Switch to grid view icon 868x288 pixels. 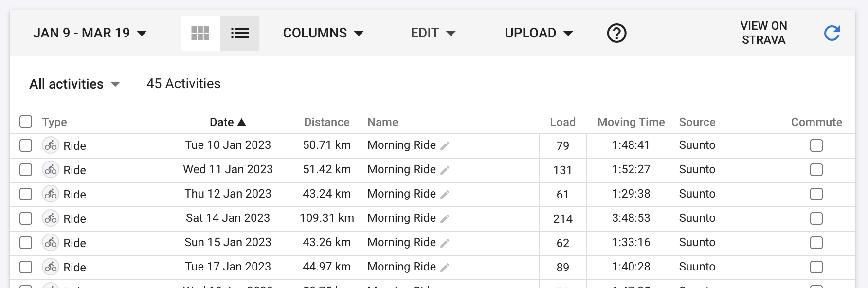(200, 33)
